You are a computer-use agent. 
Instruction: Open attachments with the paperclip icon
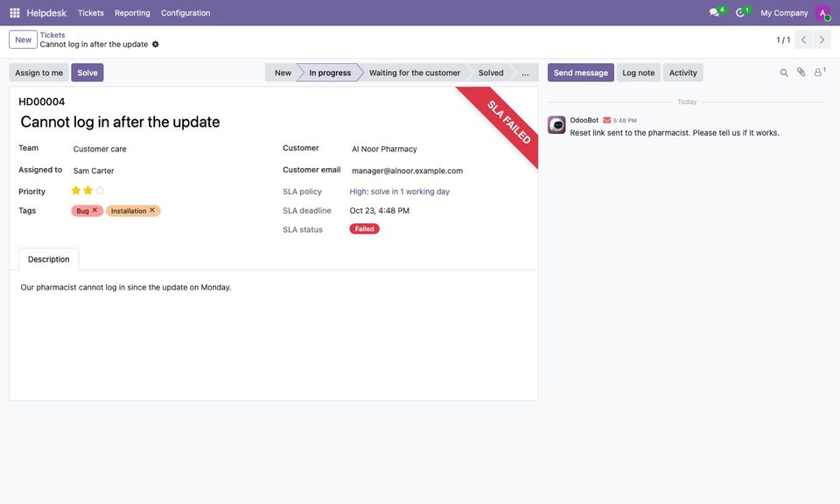coord(801,72)
